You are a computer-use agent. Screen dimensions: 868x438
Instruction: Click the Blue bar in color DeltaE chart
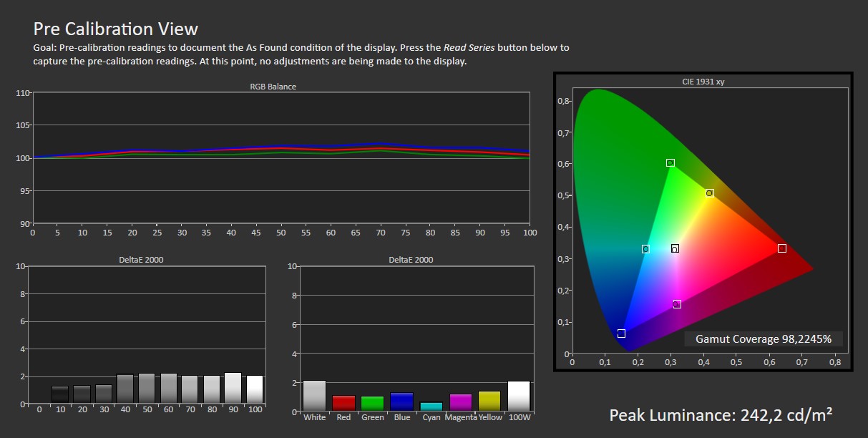click(x=402, y=401)
